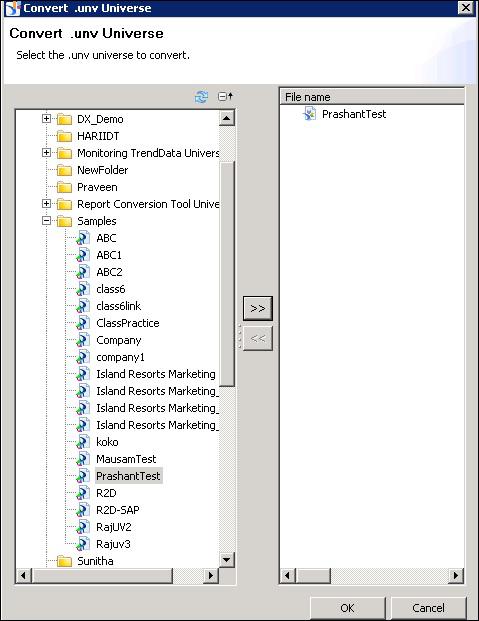
Task: Click the Cancel button
Action: click(x=428, y=608)
